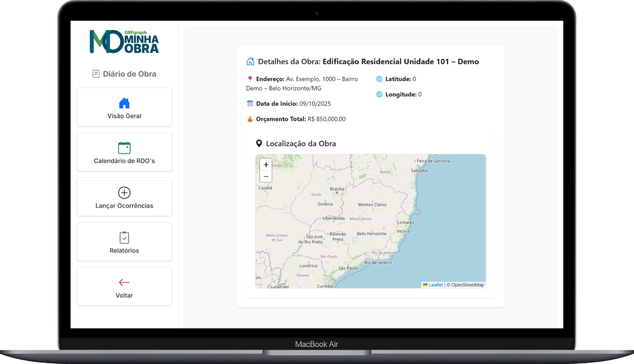Viewport: 634px width, 364px height.
Task: Click the green calendar RDO icon
Action: click(124, 148)
